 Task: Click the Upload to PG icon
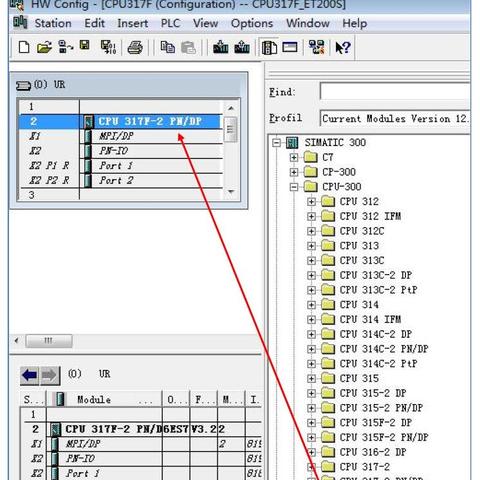point(242,47)
